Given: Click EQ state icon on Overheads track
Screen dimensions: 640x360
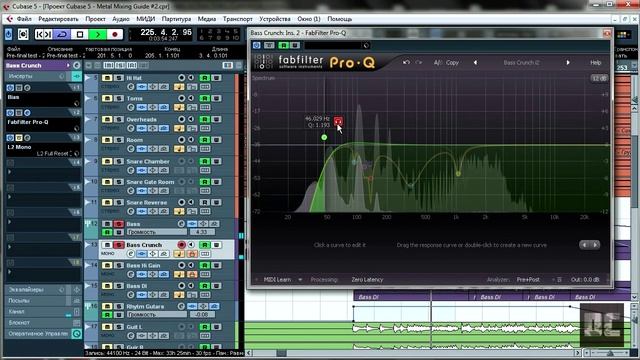Looking at the screenshot, I should point(153,128).
